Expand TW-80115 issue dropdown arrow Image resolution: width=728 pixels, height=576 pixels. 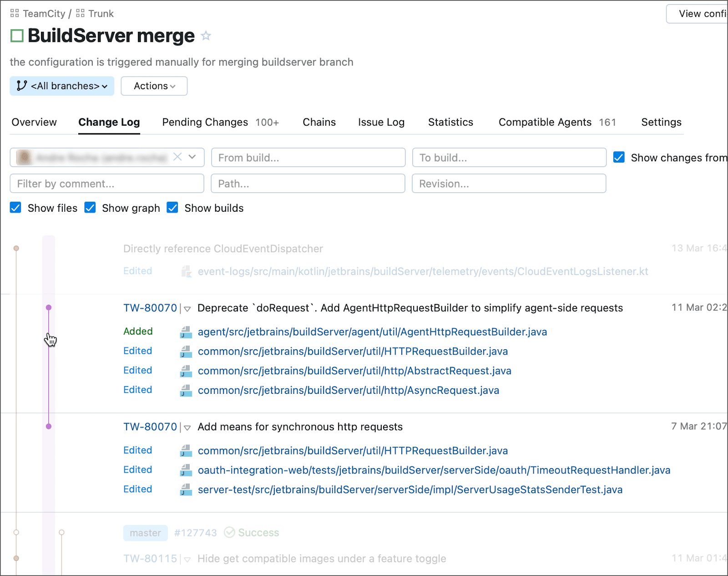tap(187, 560)
